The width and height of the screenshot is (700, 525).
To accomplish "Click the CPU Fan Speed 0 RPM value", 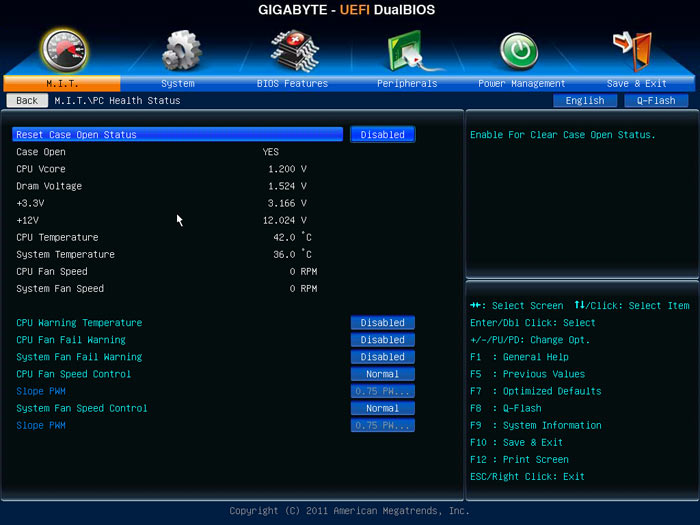I will 303,271.
